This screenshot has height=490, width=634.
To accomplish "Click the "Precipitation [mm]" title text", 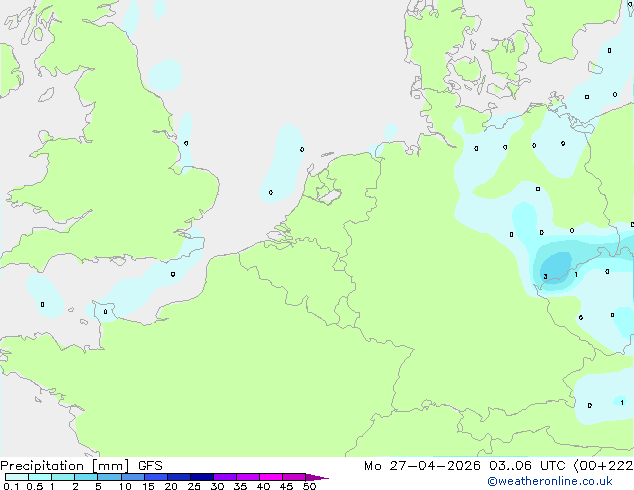I will pos(65,466).
